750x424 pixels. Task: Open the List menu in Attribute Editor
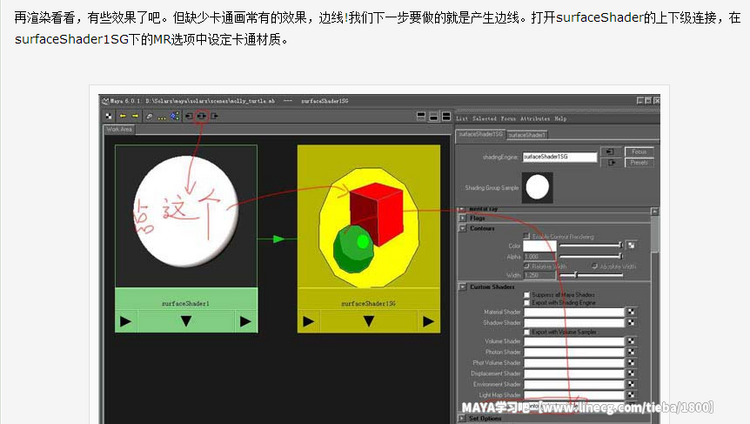(462, 119)
